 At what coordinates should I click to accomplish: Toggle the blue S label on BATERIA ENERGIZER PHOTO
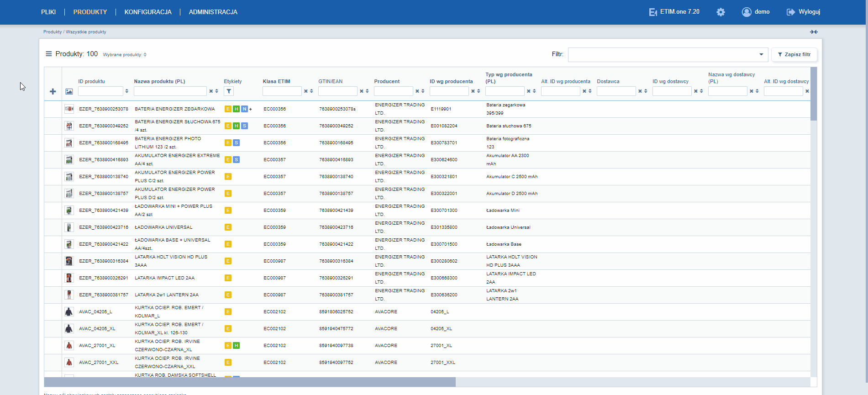[236, 143]
